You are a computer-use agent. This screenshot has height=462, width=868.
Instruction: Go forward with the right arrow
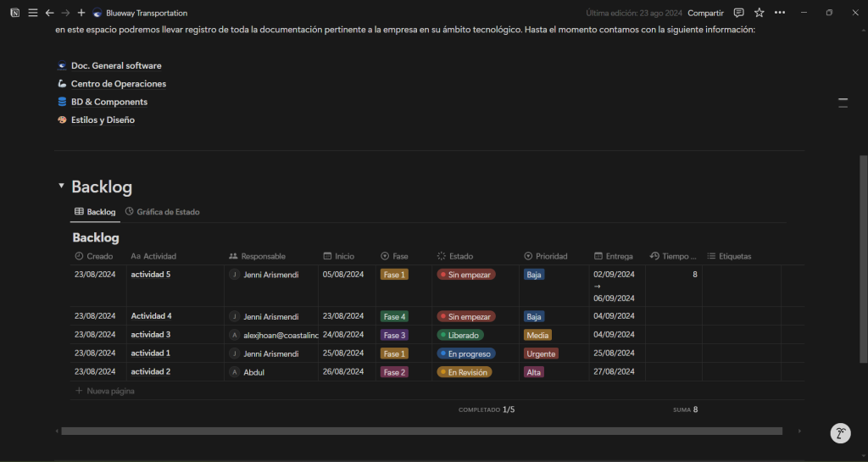point(65,13)
